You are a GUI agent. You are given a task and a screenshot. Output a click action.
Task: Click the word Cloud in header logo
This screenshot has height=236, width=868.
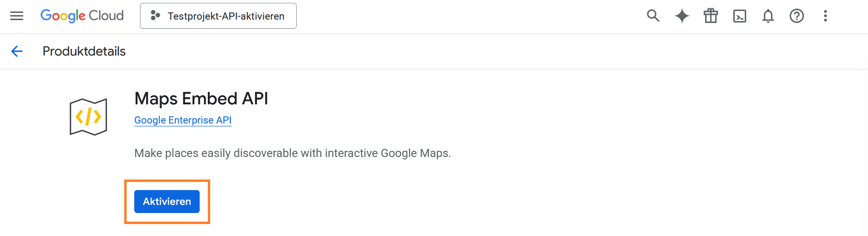[x=106, y=16]
